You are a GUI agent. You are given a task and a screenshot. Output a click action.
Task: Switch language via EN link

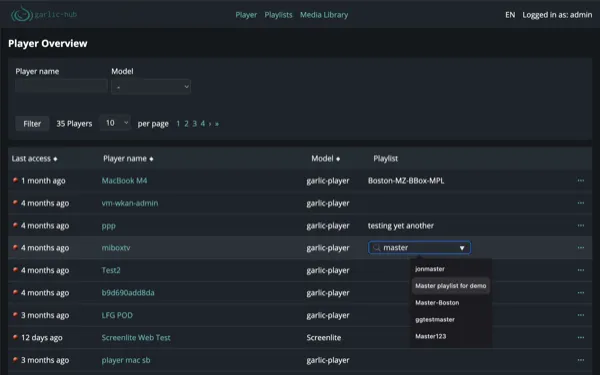[510, 15]
